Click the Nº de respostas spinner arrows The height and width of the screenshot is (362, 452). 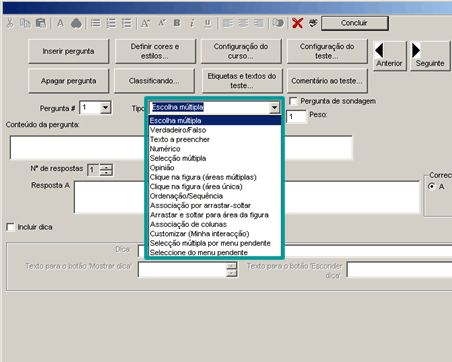(106, 170)
